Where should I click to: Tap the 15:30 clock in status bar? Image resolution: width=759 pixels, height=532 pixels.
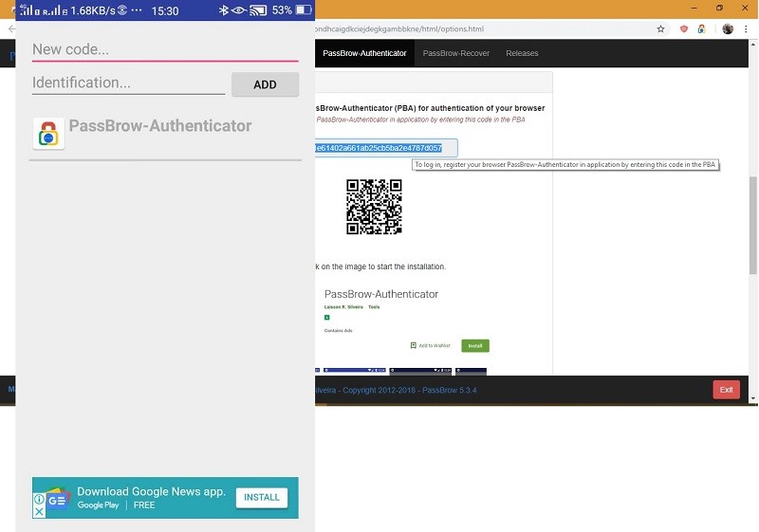(x=165, y=10)
